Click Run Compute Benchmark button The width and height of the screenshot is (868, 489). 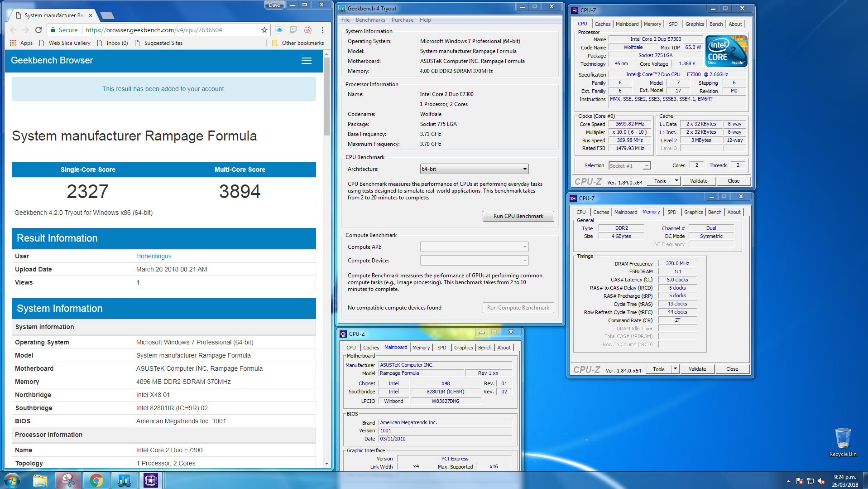[x=518, y=308]
